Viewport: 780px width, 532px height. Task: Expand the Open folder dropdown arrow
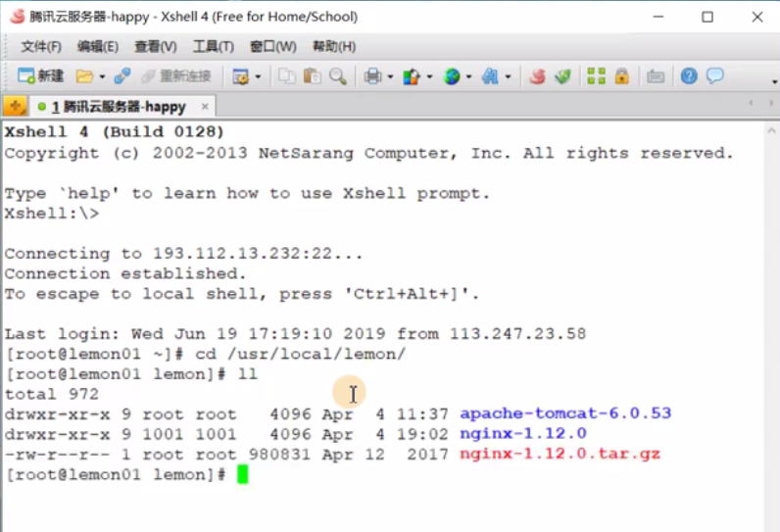pyautogui.click(x=102, y=76)
